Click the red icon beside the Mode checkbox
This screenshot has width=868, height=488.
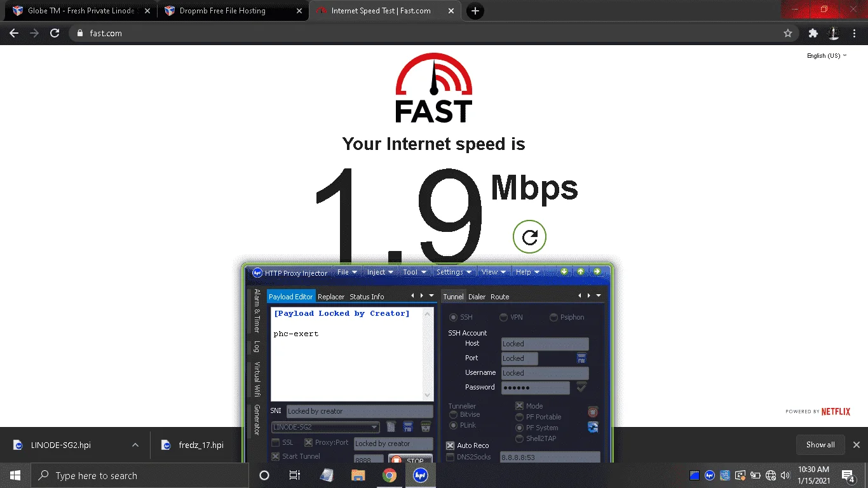593,412
